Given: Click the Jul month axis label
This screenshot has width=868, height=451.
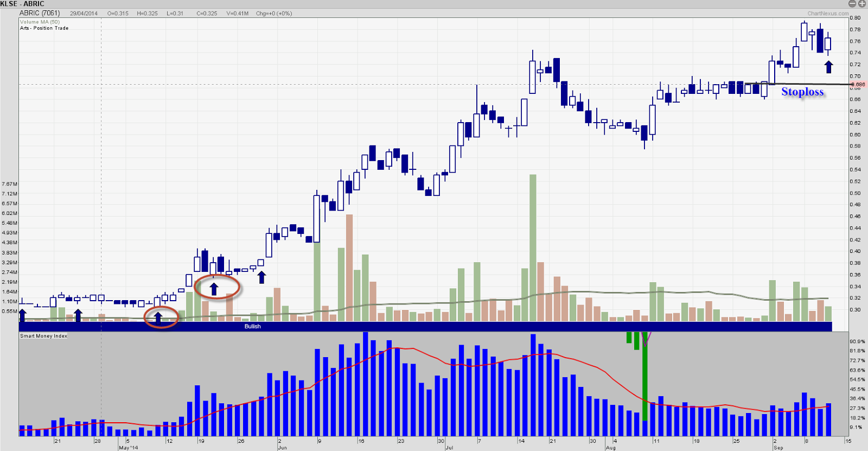Looking at the screenshot, I should point(449,448).
